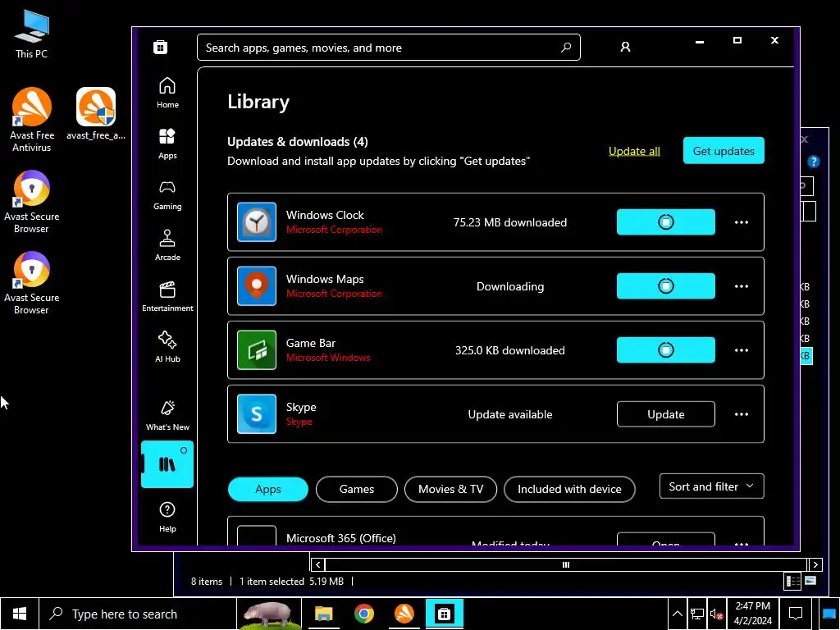Open the Gaming section in sidebar
The height and width of the screenshot is (630, 840).
pyautogui.click(x=167, y=194)
